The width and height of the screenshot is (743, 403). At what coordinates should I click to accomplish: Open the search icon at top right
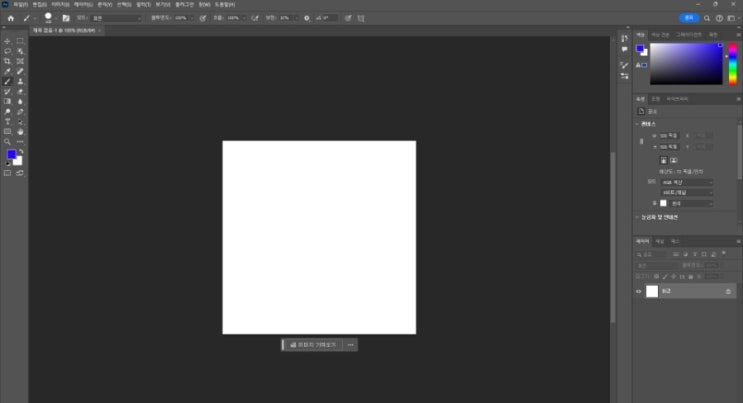(707, 18)
